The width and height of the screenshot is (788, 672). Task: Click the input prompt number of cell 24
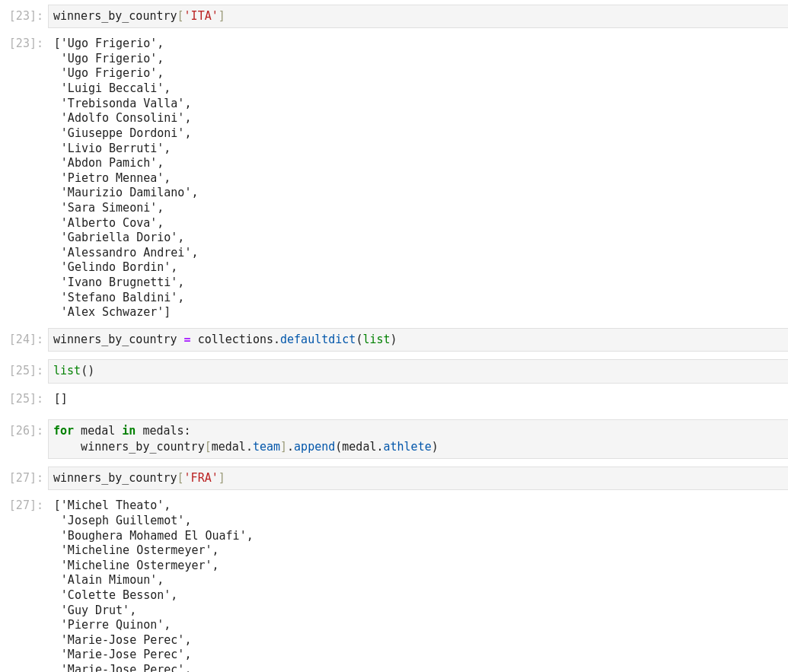tap(26, 339)
